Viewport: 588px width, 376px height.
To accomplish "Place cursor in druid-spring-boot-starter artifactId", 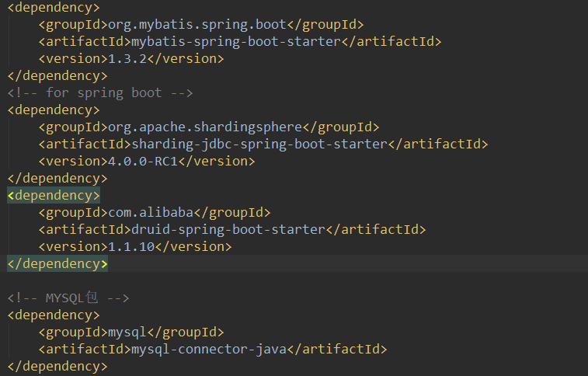I will pos(228,229).
